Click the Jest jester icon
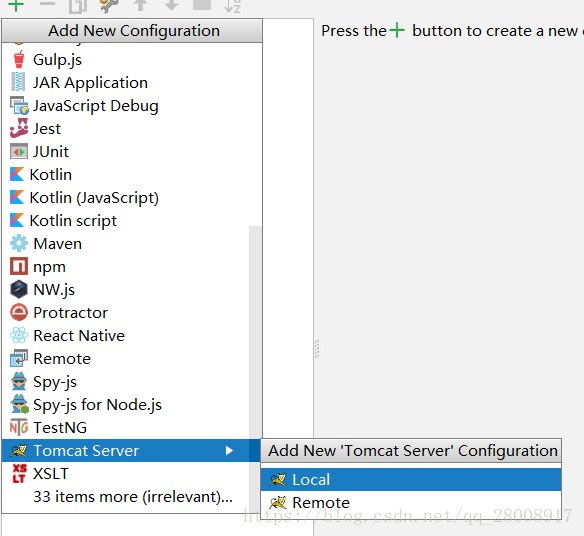 click(19, 128)
